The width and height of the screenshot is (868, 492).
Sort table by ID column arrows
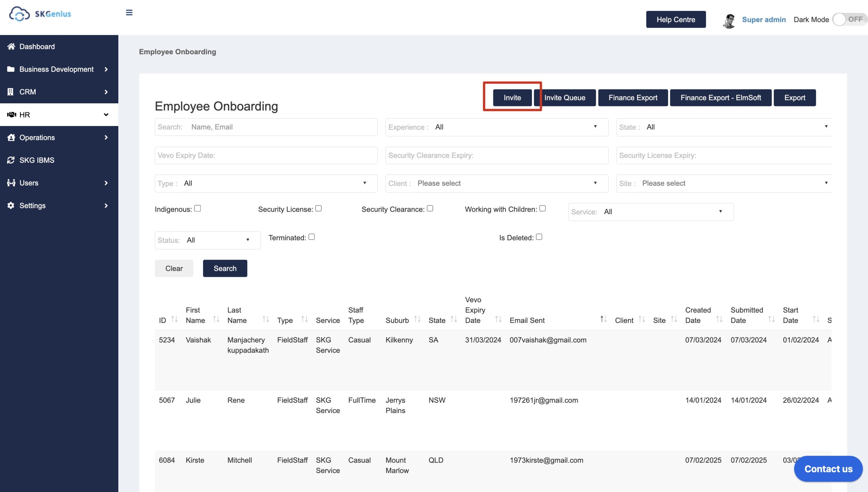(174, 319)
